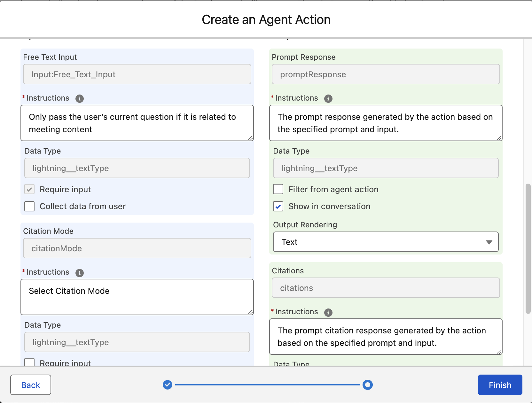Viewport: 532px width, 403px height.
Task: Enable Collect data from user checkbox
Action: [x=29, y=206]
